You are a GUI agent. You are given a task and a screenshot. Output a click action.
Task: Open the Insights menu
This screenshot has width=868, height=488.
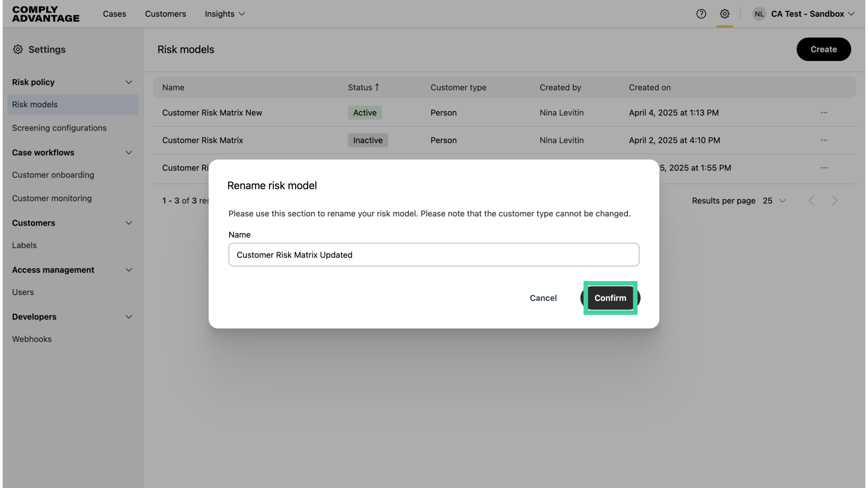[225, 14]
